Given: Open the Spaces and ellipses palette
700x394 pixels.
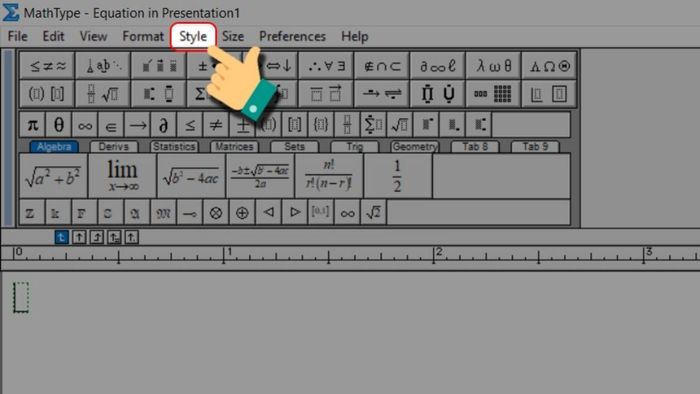Looking at the screenshot, I should tap(103, 66).
